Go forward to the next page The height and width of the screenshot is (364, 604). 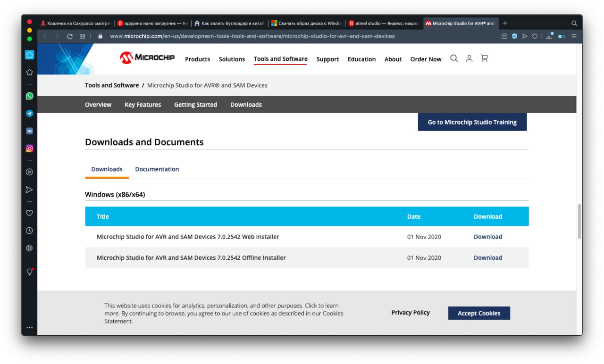point(57,36)
